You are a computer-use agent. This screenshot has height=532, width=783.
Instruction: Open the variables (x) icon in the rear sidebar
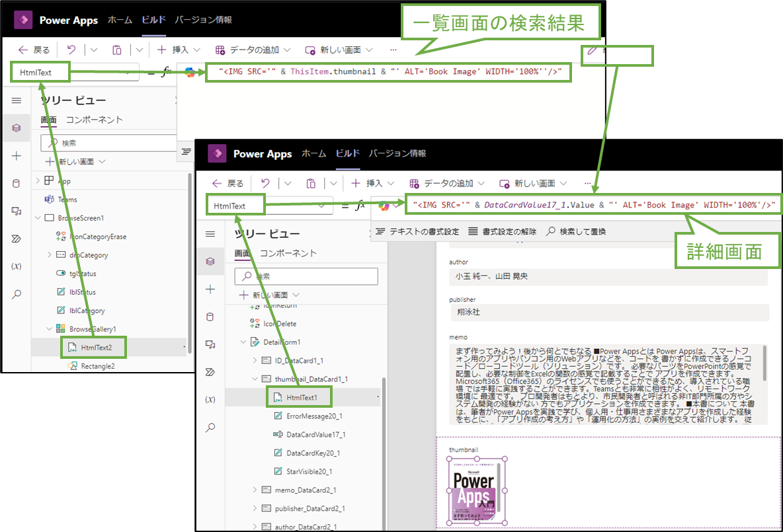(x=17, y=266)
